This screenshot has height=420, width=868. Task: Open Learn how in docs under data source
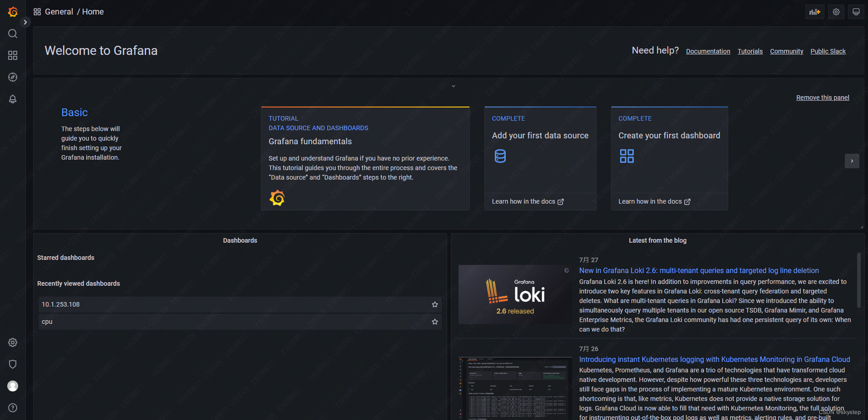pyautogui.click(x=528, y=201)
